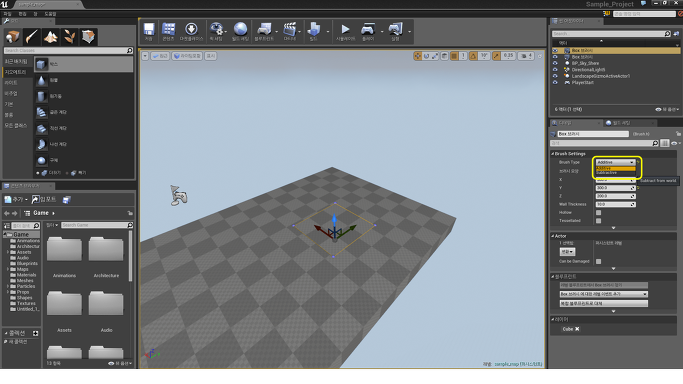
Task: Click the Save floppy disk icon
Action: 149,29
